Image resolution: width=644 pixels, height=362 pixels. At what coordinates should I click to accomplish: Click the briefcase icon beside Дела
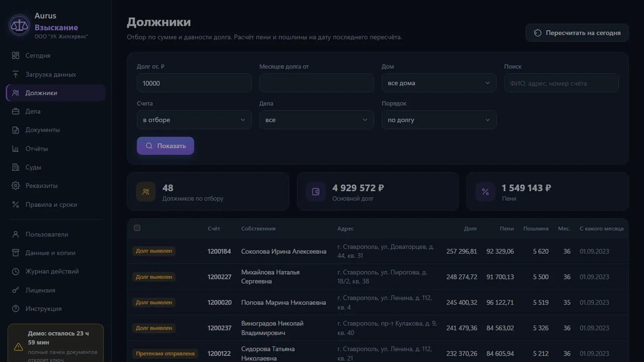point(16,111)
